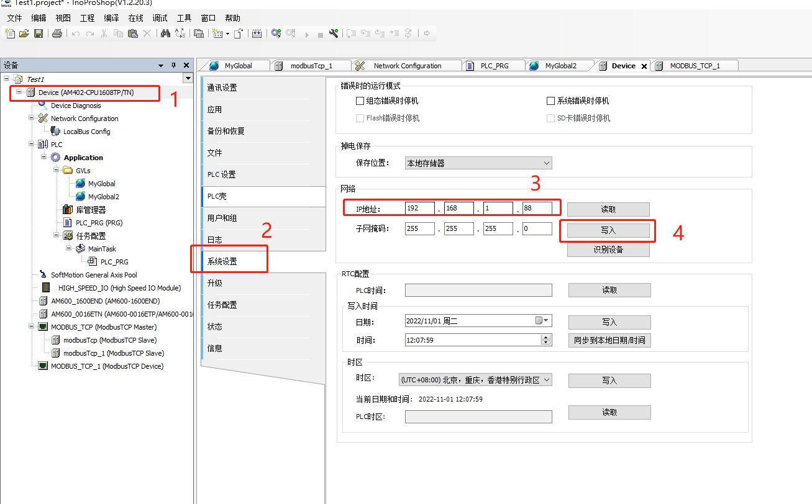Click the Undo arrow icon
Image resolution: width=812 pixels, height=504 pixels.
click(76, 34)
